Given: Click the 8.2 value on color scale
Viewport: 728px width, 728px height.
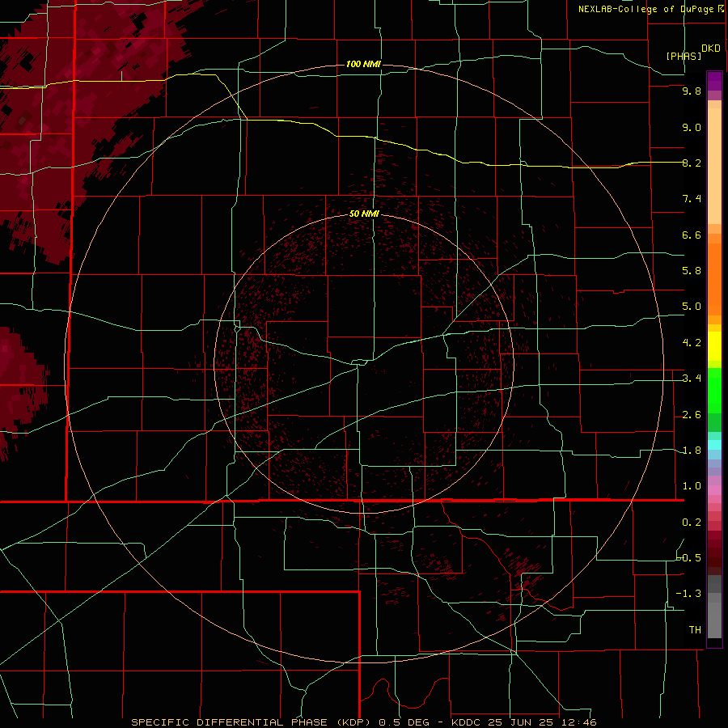Looking at the screenshot, I should point(692,163).
